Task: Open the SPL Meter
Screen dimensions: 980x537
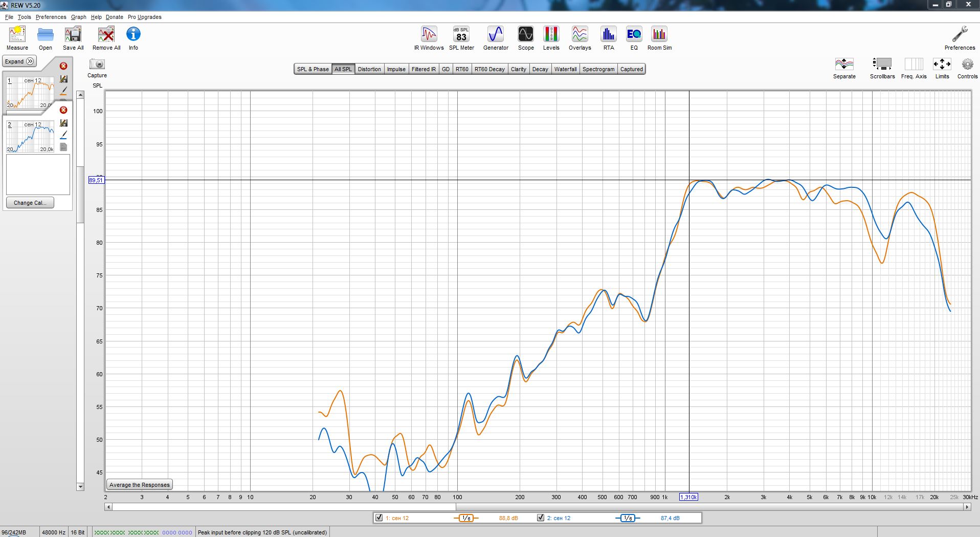Action: point(461,38)
